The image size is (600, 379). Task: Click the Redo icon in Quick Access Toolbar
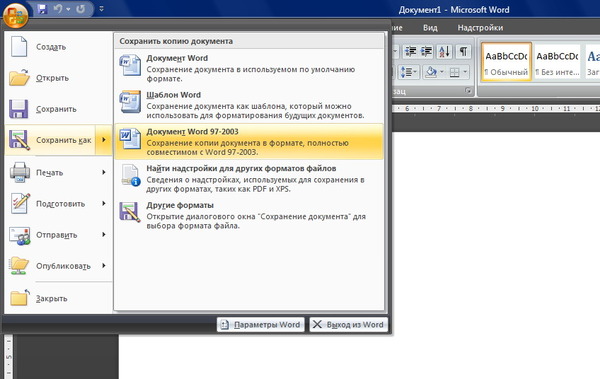click(x=80, y=8)
